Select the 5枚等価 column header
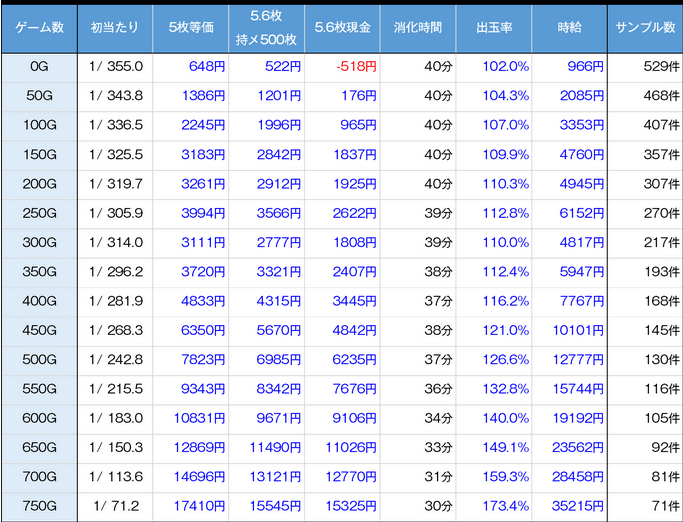Viewport: 683px width, 522px height. 190,28
